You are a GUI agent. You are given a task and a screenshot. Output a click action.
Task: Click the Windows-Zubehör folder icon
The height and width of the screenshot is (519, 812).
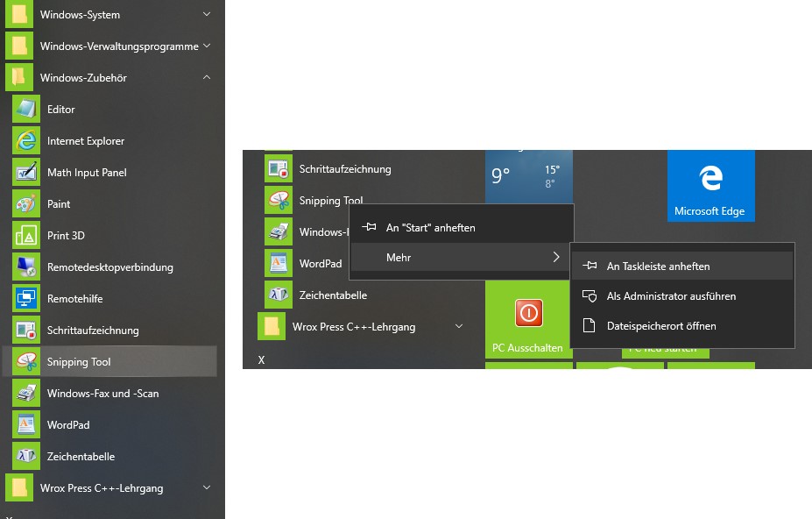(x=19, y=78)
